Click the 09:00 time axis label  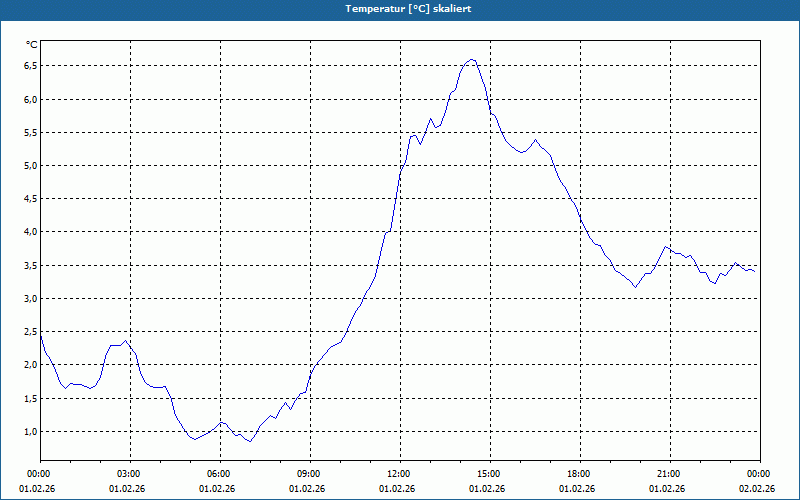pyautogui.click(x=311, y=474)
